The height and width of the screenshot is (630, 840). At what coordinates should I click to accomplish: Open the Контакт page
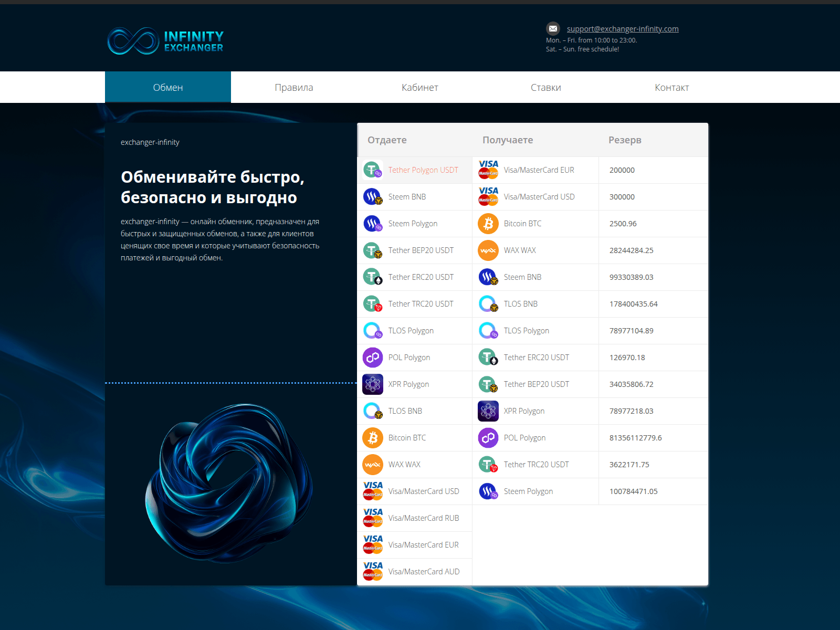[x=671, y=87]
